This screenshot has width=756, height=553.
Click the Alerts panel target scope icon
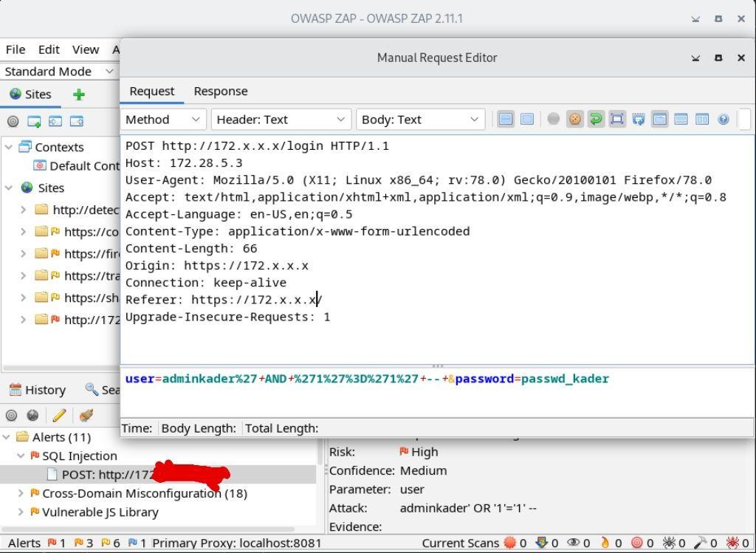12,415
